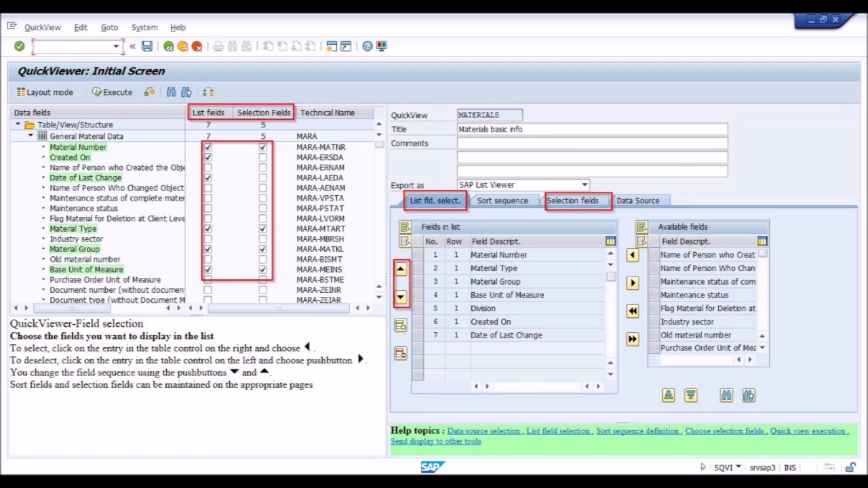Click the first Comments input field
The height and width of the screenshot is (488, 868).
[x=592, y=144]
